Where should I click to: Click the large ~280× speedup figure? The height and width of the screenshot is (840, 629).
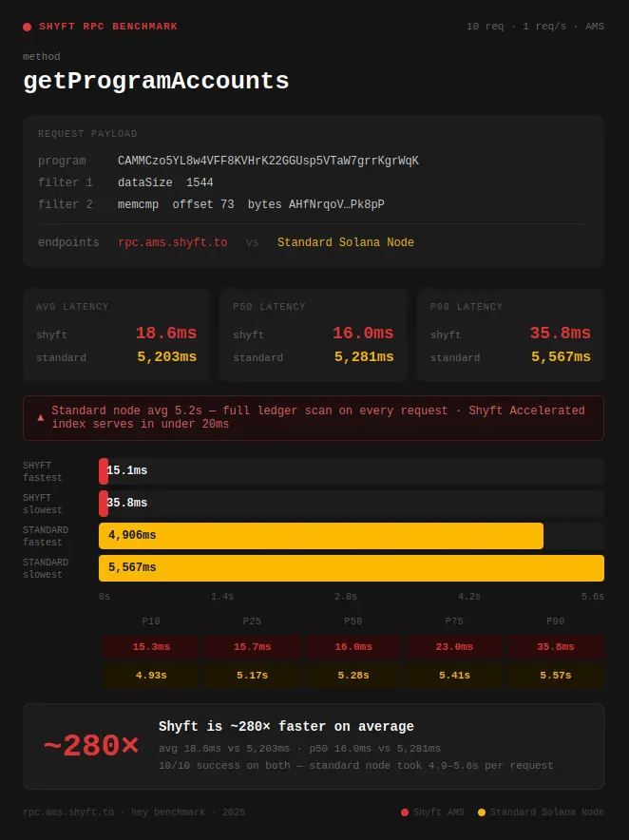coord(91,746)
